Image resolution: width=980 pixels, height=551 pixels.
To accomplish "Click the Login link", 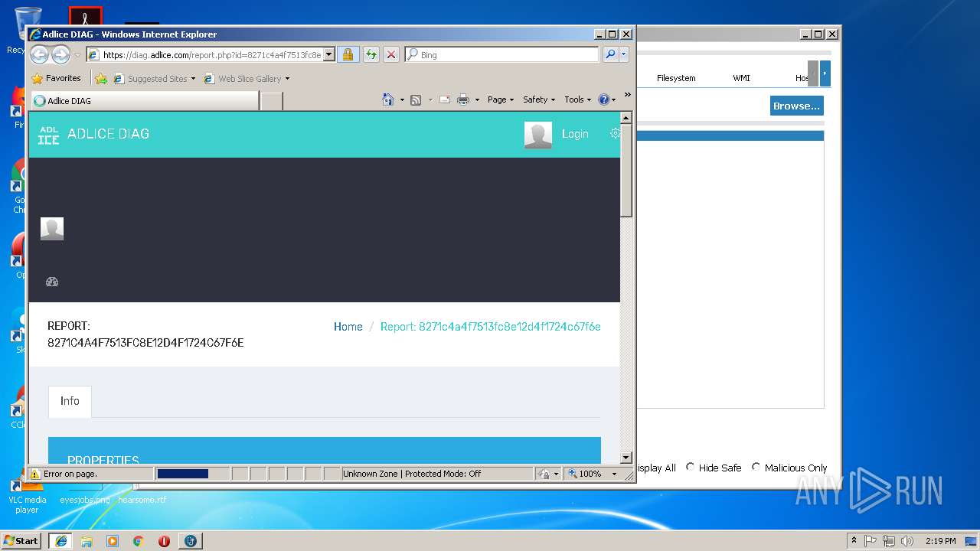I will click(x=575, y=134).
